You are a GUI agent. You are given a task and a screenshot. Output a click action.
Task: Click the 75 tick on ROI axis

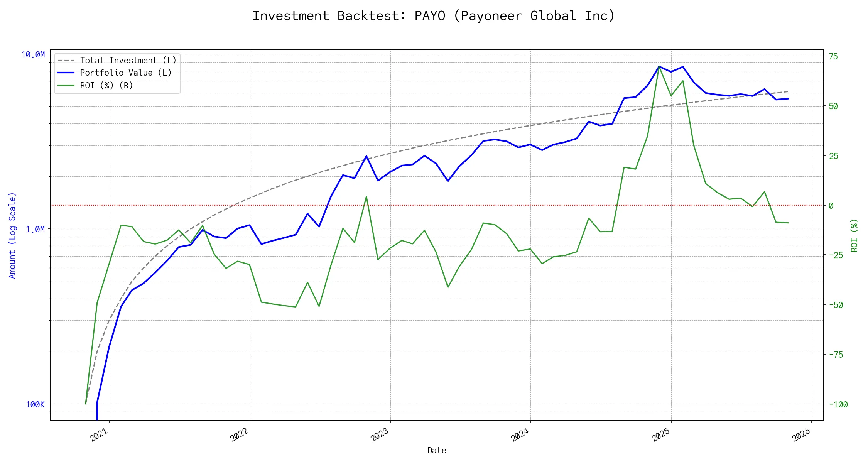833,56
